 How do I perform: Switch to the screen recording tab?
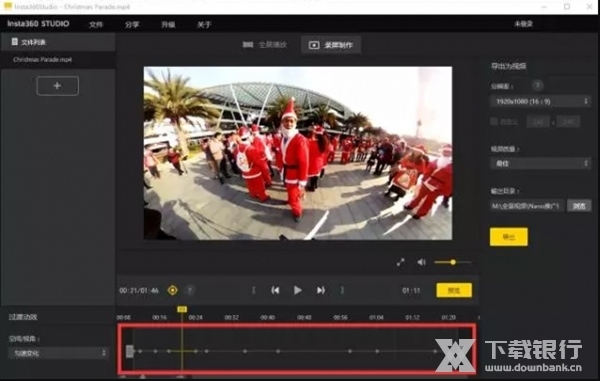(x=331, y=45)
